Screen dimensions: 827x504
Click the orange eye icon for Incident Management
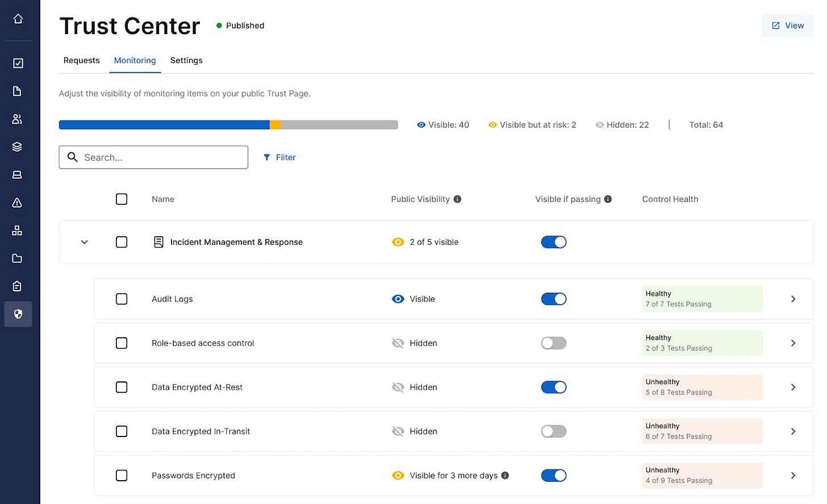pos(398,242)
